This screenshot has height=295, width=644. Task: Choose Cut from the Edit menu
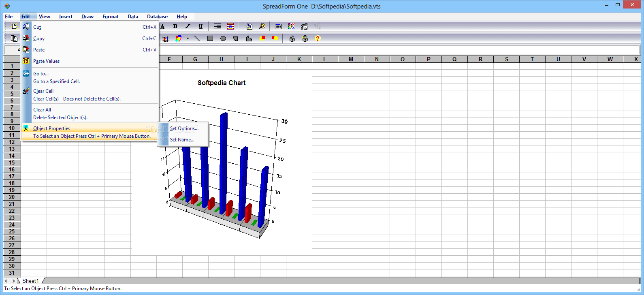coord(90,27)
